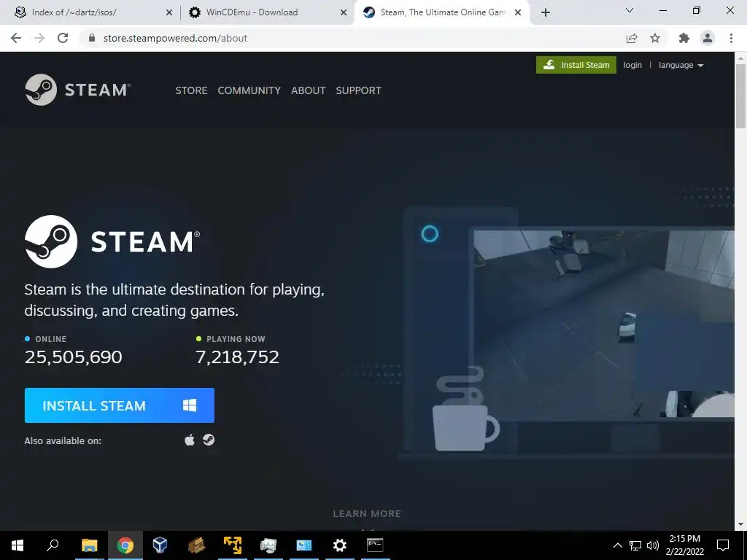The height and width of the screenshot is (560, 747).
Task: Show hidden icons with the tray chevron
Action: [617, 545]
